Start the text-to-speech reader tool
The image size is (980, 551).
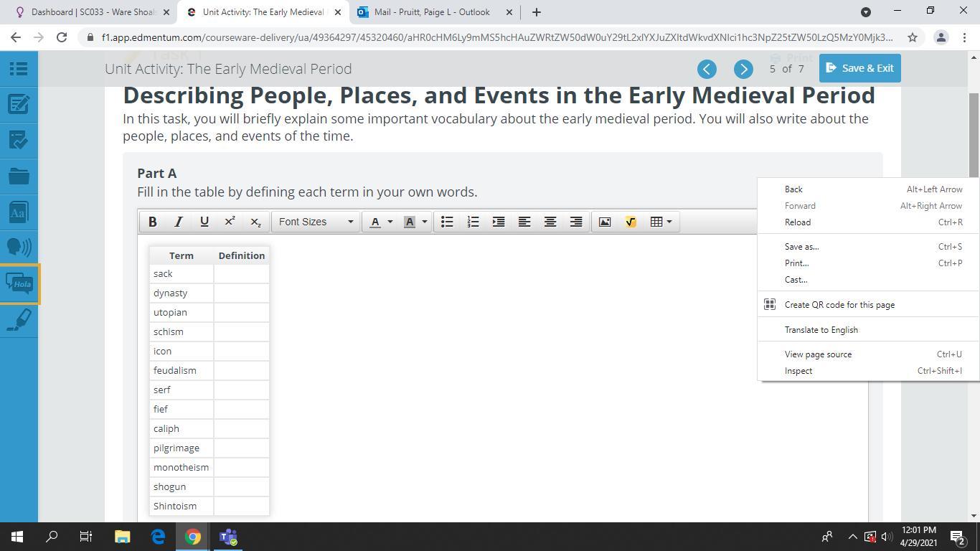click(19, 248)
